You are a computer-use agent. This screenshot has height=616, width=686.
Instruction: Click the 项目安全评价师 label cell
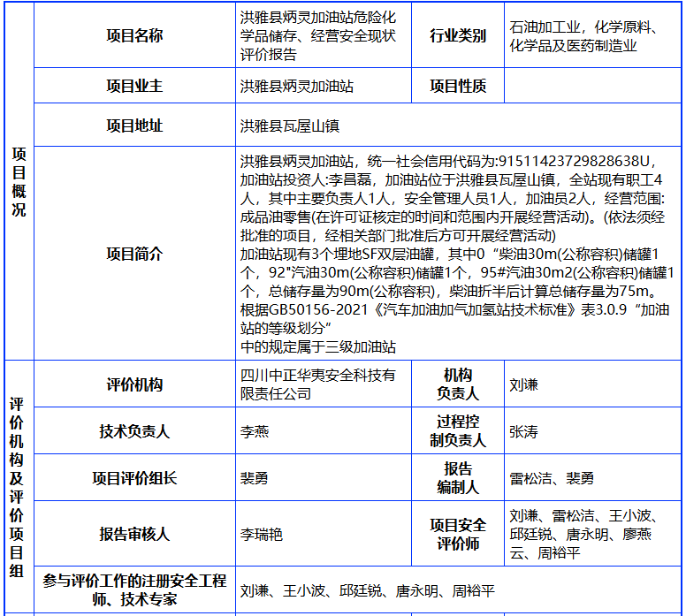point(458,534)
